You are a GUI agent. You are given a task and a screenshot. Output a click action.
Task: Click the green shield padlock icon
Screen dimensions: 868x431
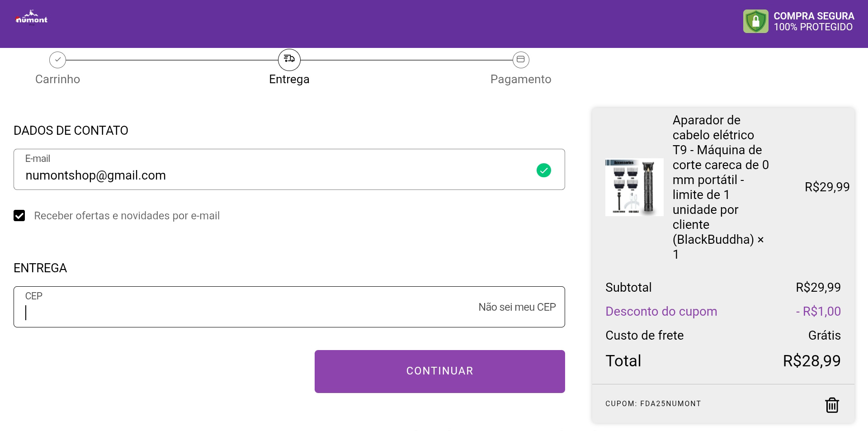tap(755, 21)
